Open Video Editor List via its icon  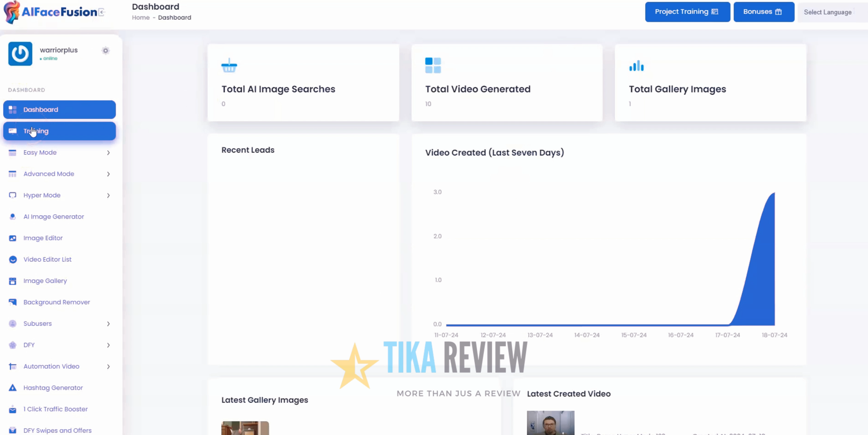(x=12, y=260)
